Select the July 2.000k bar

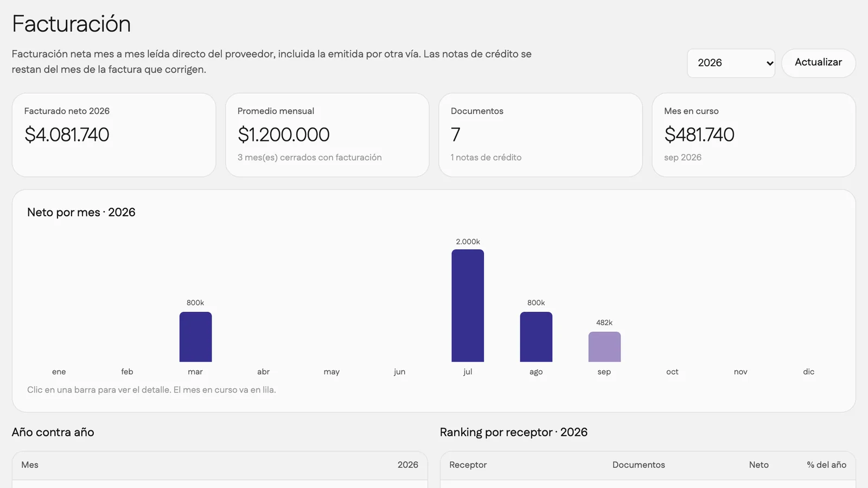coord(468,305)
